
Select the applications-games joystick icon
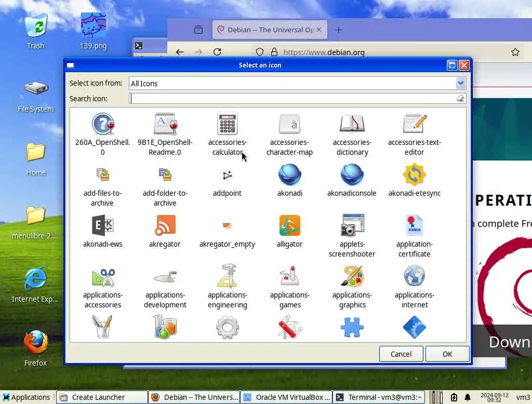click(289, 276)
